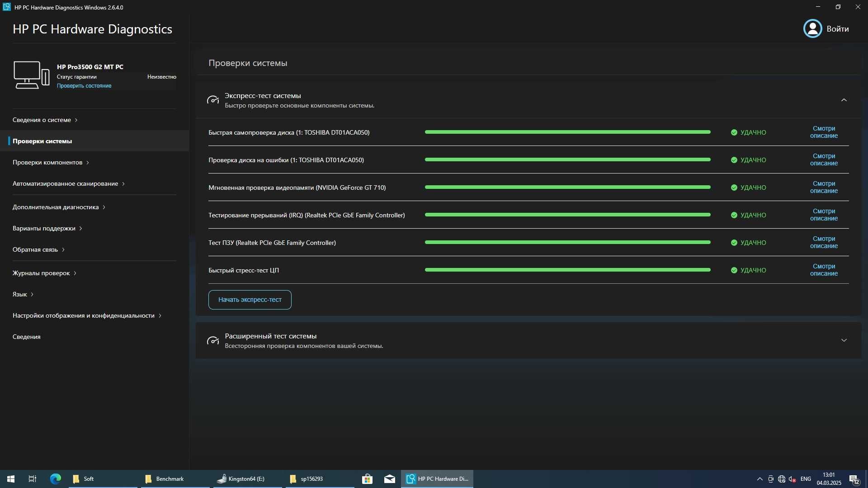Open the Soft folder taskbar window
Screen dimensions: 868x488
(103, 479)
